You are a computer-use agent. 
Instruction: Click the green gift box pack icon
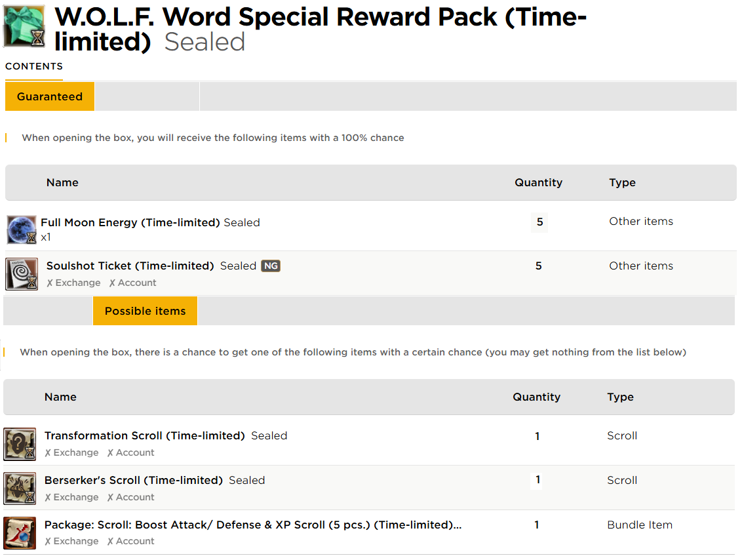(x=24, y=26)
